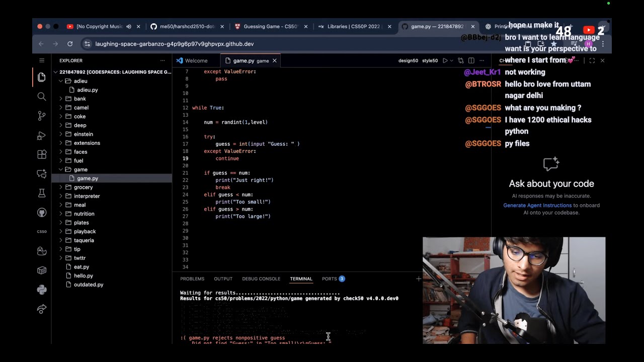Image resolution: width=644 pixels, height=362 pixels.
Task: Click the "Just right!" print line in the editor
Action: [245, 180]
